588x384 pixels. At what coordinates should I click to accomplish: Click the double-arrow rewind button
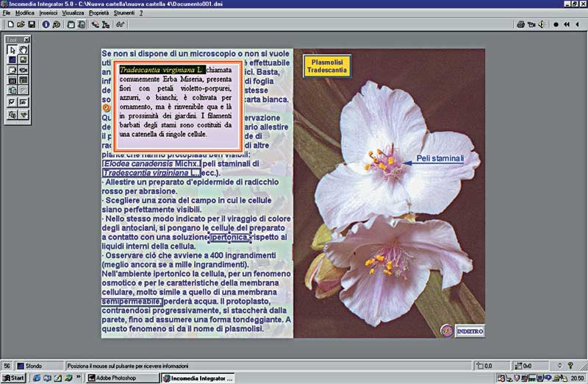click(x=567, y=24)
